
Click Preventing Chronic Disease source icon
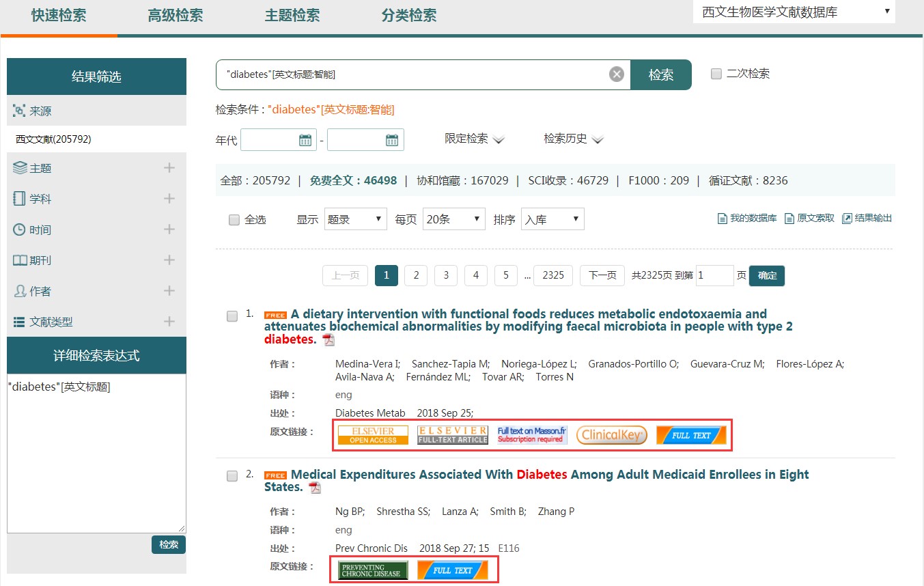tap(373, 570)
